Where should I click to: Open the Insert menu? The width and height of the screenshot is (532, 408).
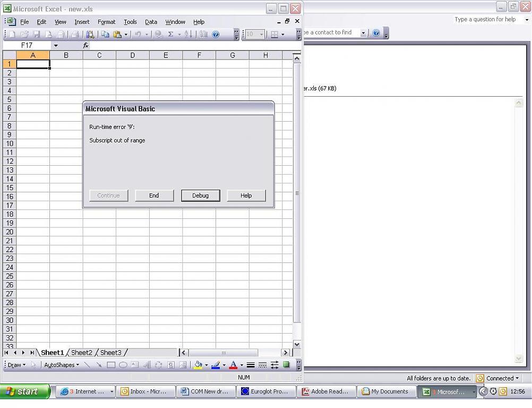point(82,22)
